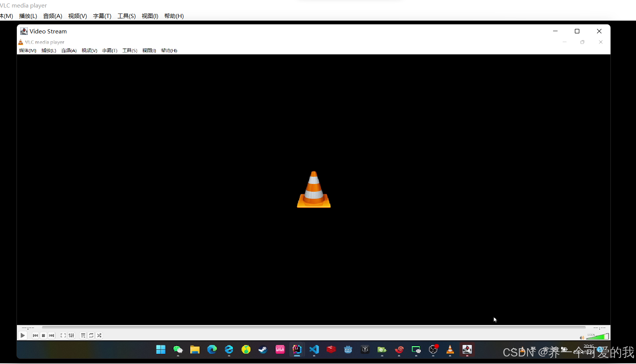The image size is (636, 364).
Task: Open extended settings equalizer icon
Action: pyautogui.click(x=71, y=335)
